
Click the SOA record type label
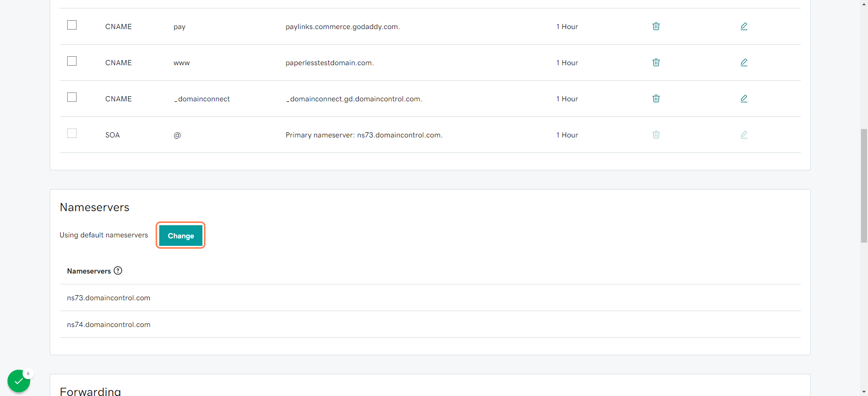(x=112, y=135)
